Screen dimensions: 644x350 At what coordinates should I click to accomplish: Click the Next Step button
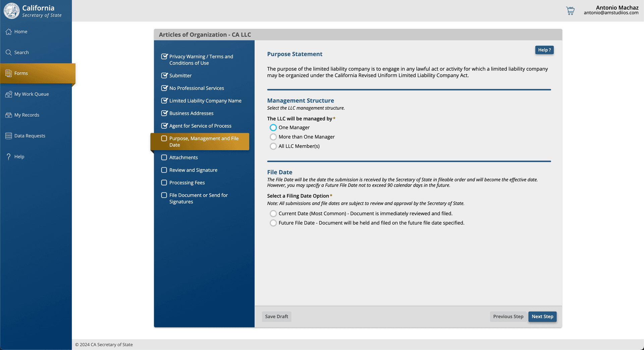click(542, 317)
